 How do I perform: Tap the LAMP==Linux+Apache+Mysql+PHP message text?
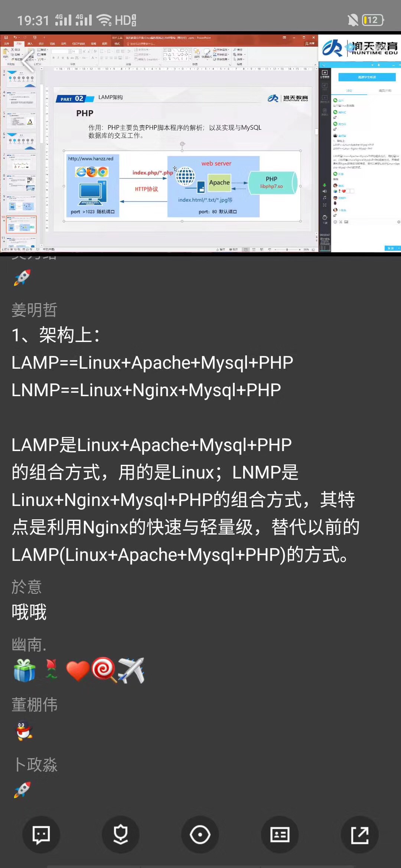coord(152,362)
